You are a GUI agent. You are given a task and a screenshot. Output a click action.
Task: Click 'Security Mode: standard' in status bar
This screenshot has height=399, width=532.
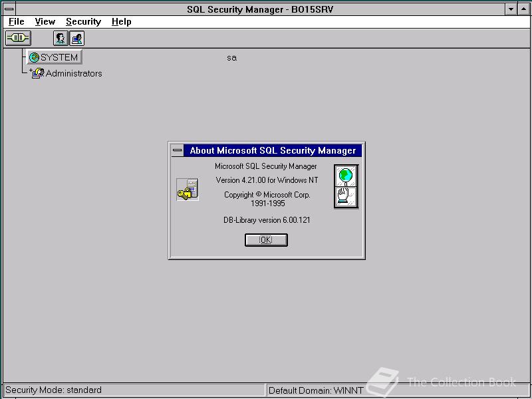53,390
